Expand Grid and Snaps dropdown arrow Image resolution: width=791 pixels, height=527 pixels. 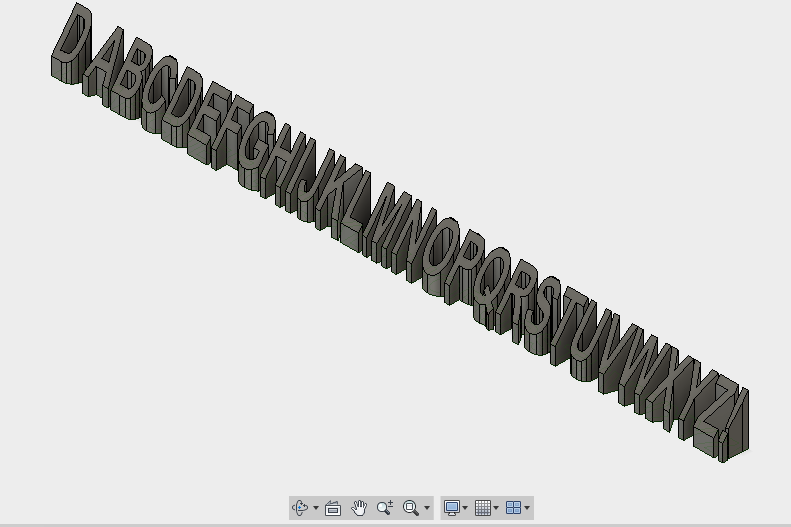[x=496, y=508]
